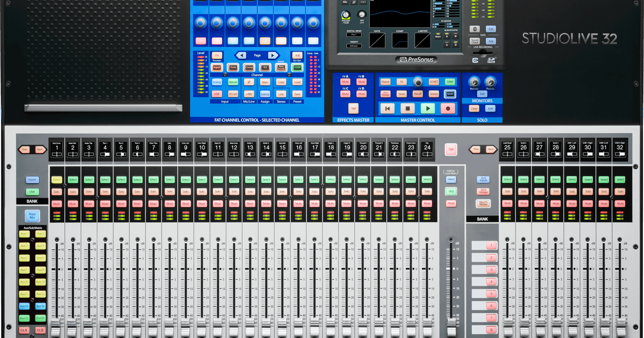Viewport: 644px width, 338px height.
Task: Click the Monitor level knob
Action: click(x=474, y=82)
